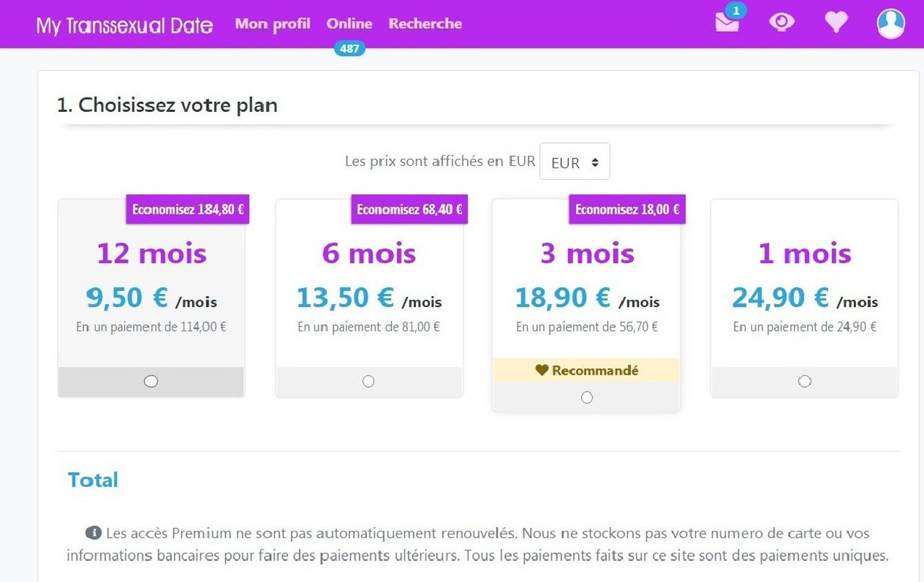
Task: Click the Economisez 68,40 € savings badge
Action: 409,209
